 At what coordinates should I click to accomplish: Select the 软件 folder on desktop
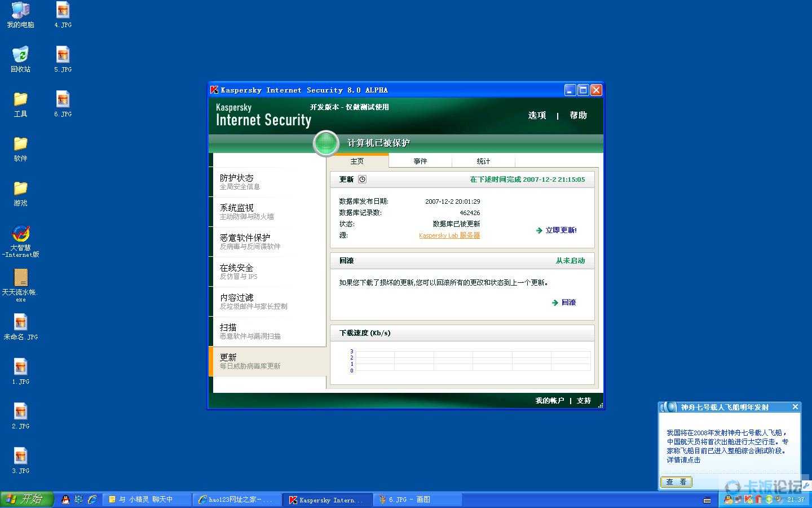click(20, 149)
